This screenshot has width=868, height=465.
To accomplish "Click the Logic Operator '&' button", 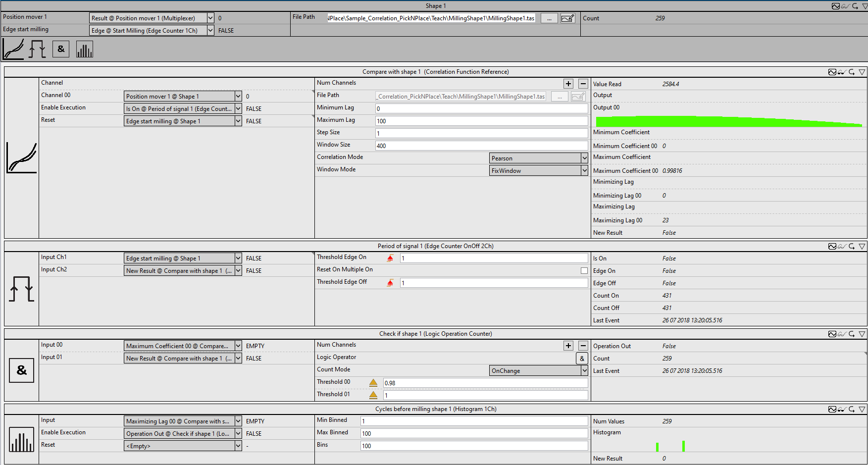I will point(582,359).
